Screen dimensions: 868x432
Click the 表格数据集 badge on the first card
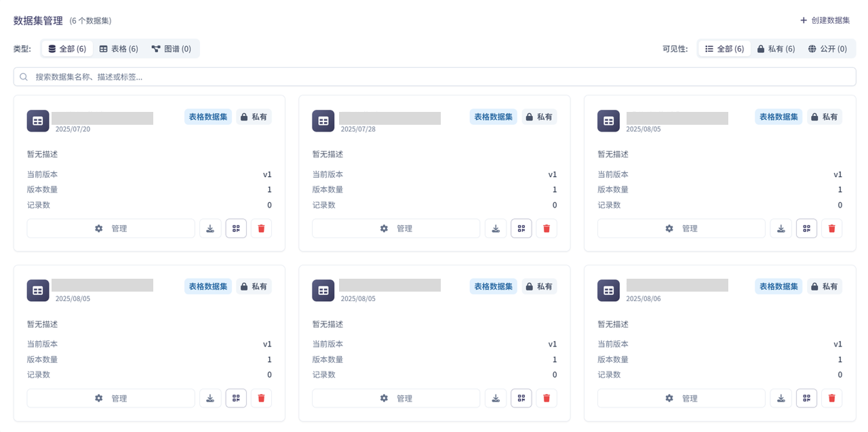[x=208, y=116]
